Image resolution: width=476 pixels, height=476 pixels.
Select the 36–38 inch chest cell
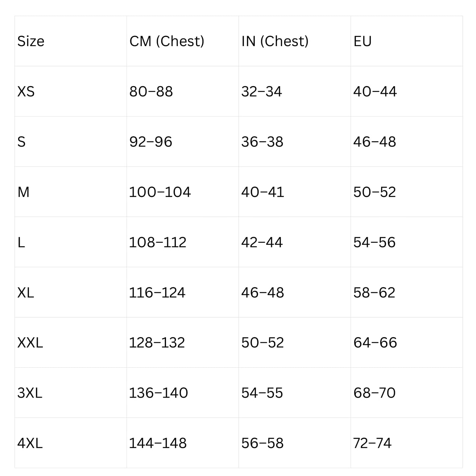(x=262, y=142)
